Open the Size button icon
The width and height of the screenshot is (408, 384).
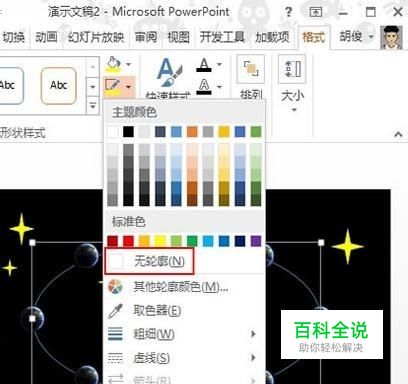click(292, 69)
